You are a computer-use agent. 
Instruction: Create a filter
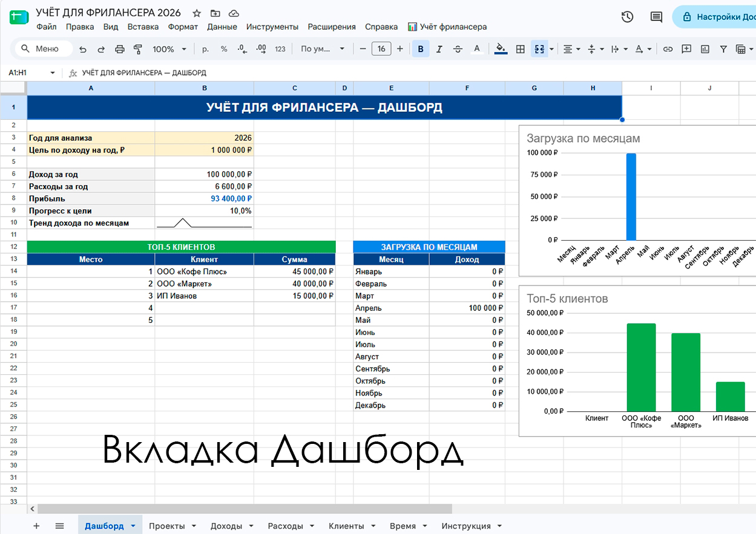tap(723, 49)
